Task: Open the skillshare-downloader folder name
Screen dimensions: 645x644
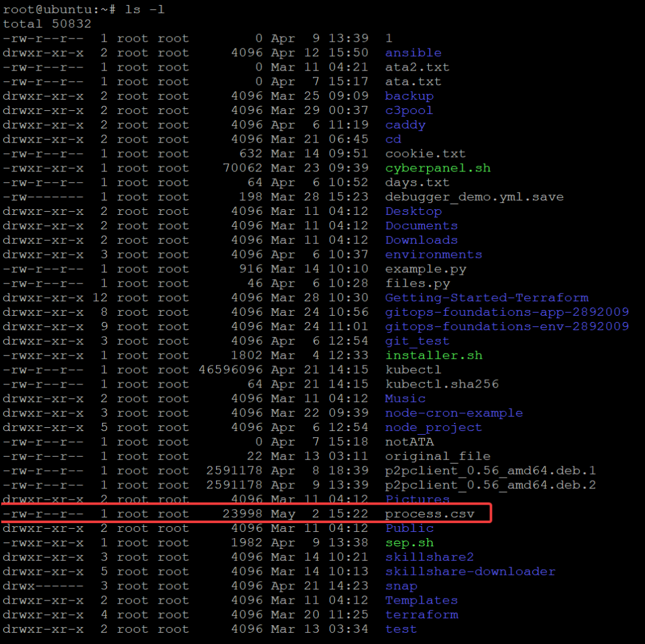Action: pyautogui.click(x=471, y=571)
